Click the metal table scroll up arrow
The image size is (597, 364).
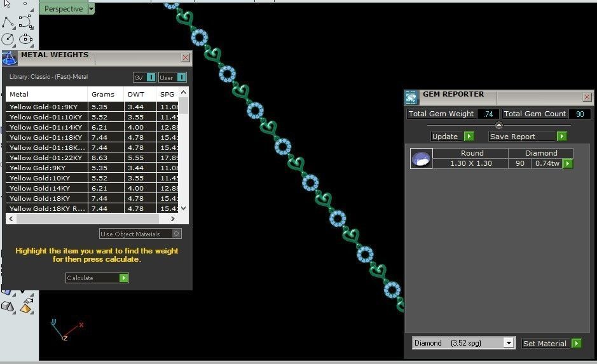coord(184,92)
